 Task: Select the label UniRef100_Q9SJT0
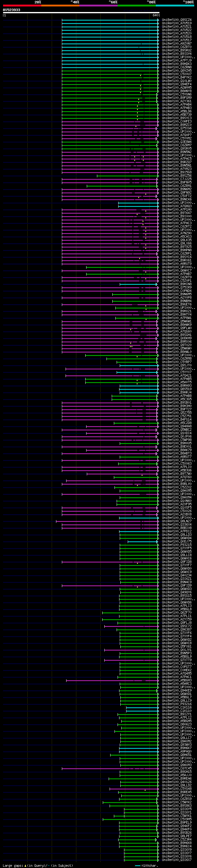click(x=176, y=365)
